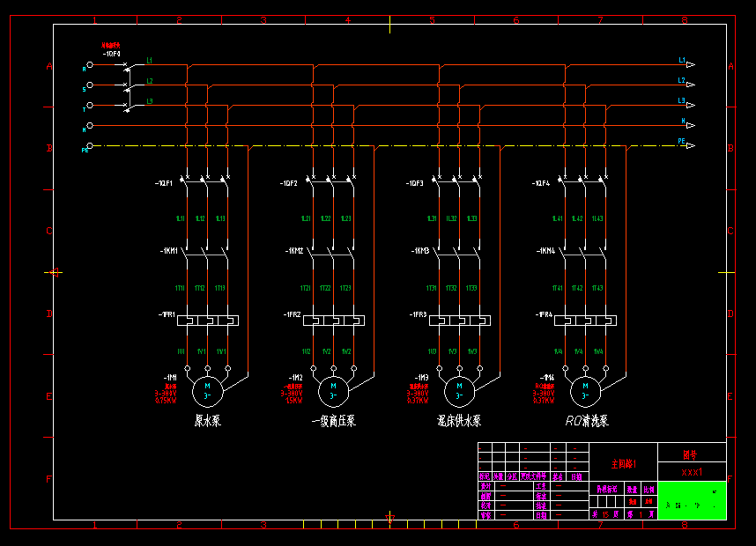This screenshot has width=756, height=546.
Task: Select the -1FR1 thermal relay block
Action: click(x=208, y=320)
